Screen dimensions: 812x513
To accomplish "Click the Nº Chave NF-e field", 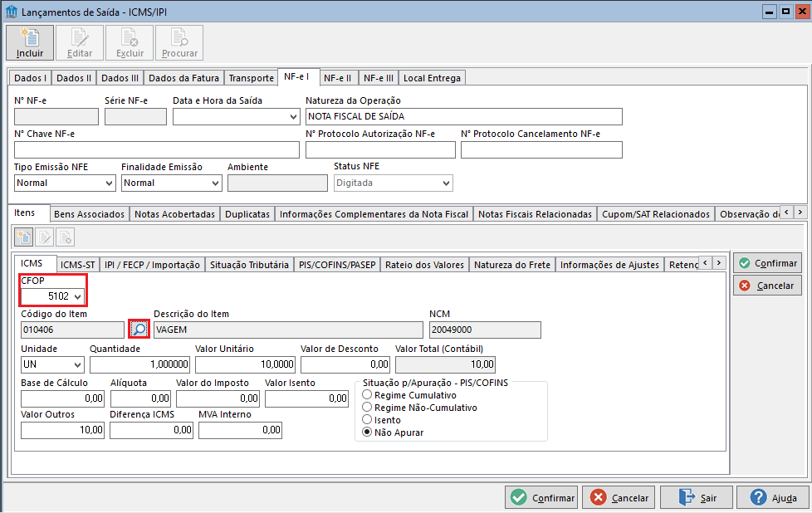I will [x=156, y=150].
